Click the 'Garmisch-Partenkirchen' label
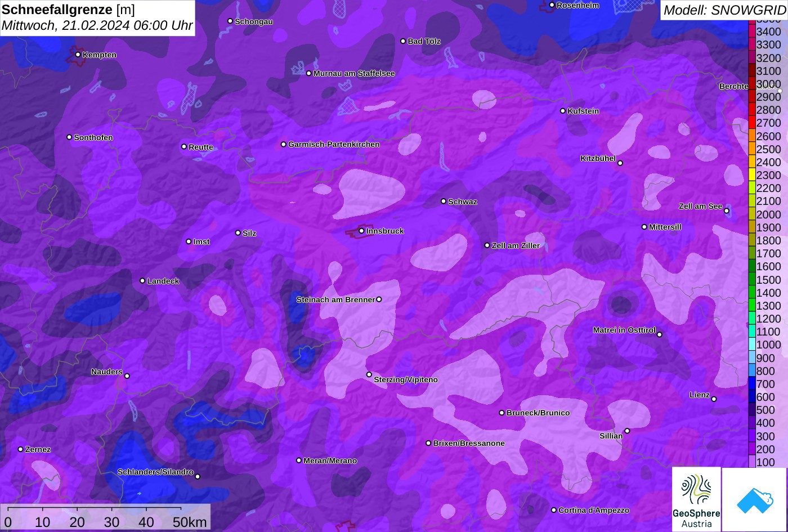 (x=334, y=144)
